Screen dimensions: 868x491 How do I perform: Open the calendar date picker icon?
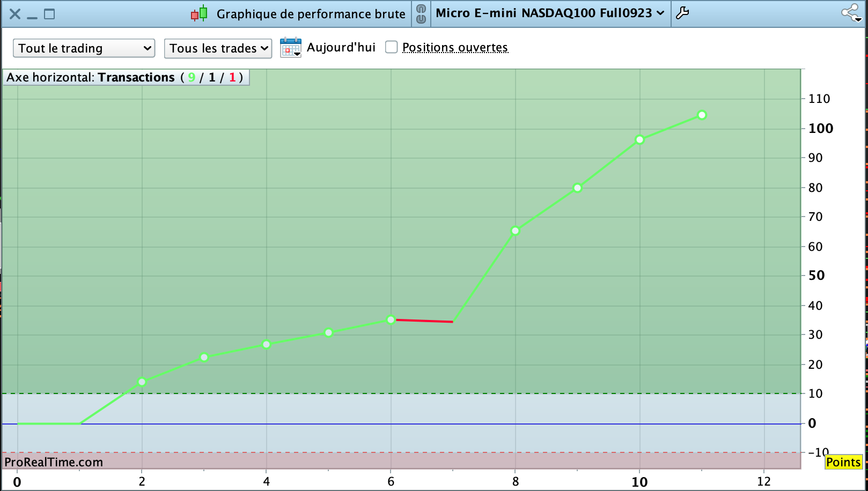[x=291, y=48]
